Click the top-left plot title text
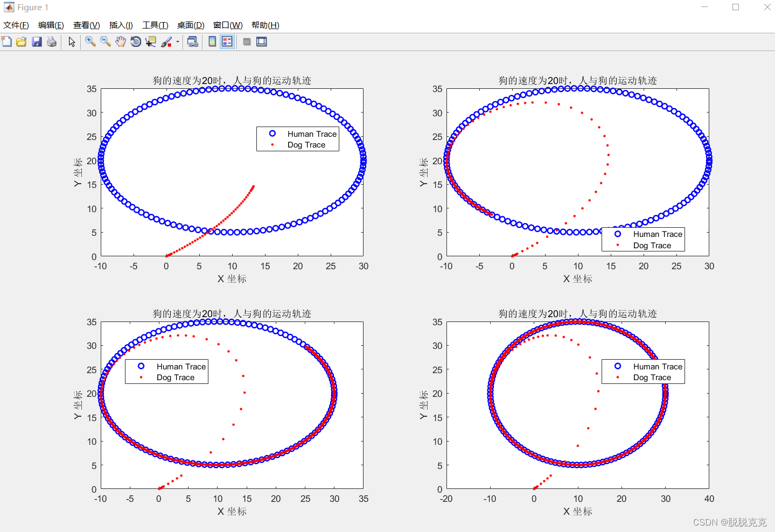 click(232, 80)
